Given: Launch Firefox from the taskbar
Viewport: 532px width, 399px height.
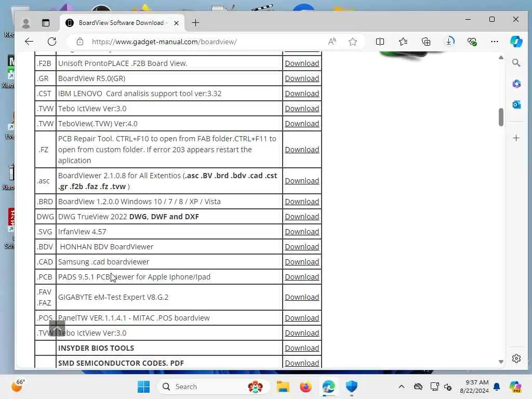Looking at the screenshot, I should point(305,387).
